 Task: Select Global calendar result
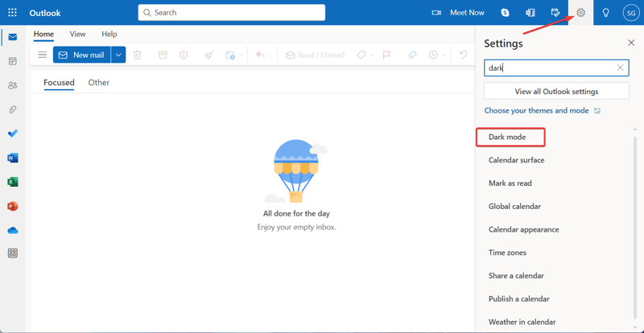click(x=514, y=206)
